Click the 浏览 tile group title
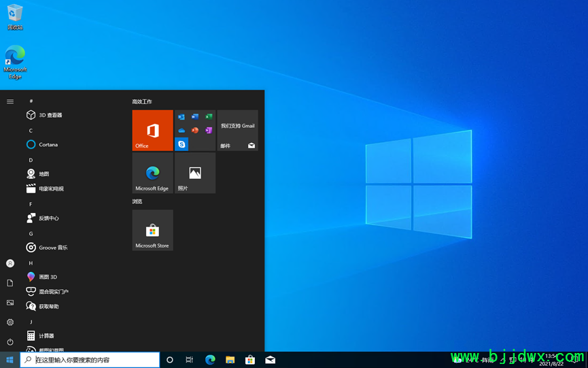This screenshot has height=368, width=588. (137, 201)
